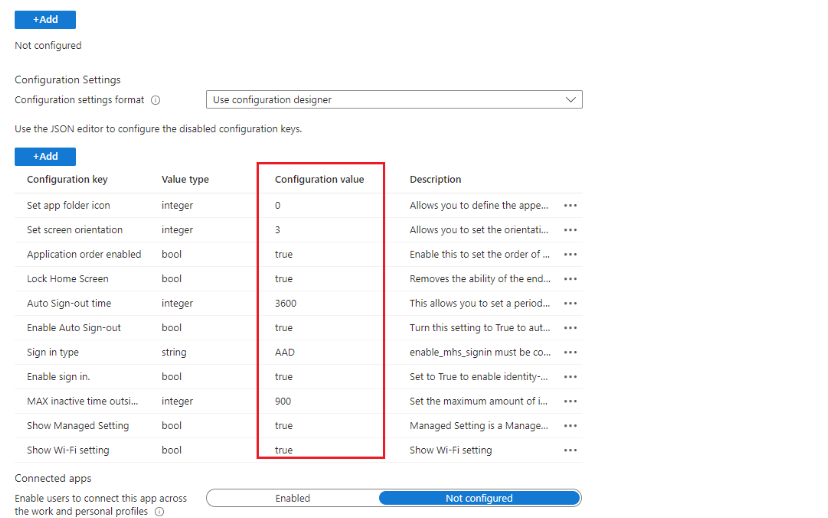This screenshot has height=518, width=828.
Task: Select Not configured for Connected apps
Action: (x=479, y=498)
